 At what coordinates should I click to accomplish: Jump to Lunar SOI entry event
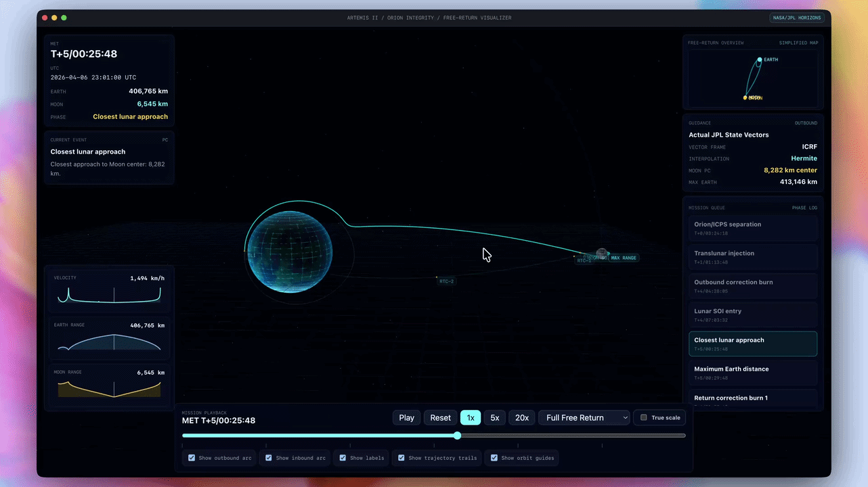[752, 315]
